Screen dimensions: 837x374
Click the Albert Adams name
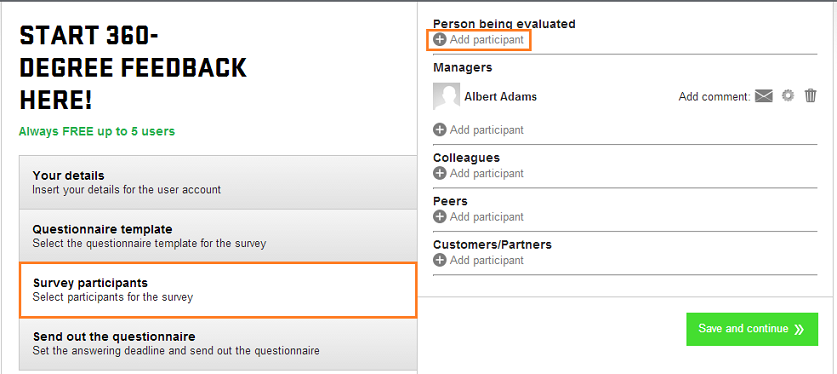pos(500,97)
